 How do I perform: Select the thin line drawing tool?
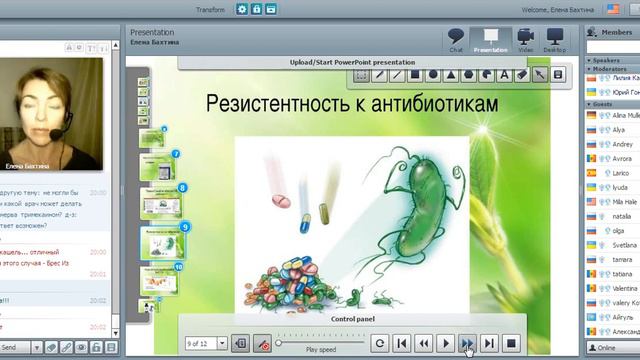coord(397,75)
